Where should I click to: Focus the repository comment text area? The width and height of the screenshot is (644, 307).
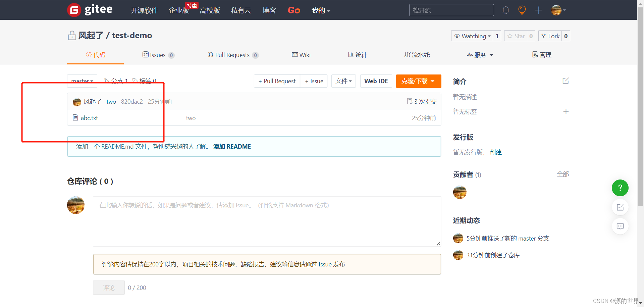(267, 221)
